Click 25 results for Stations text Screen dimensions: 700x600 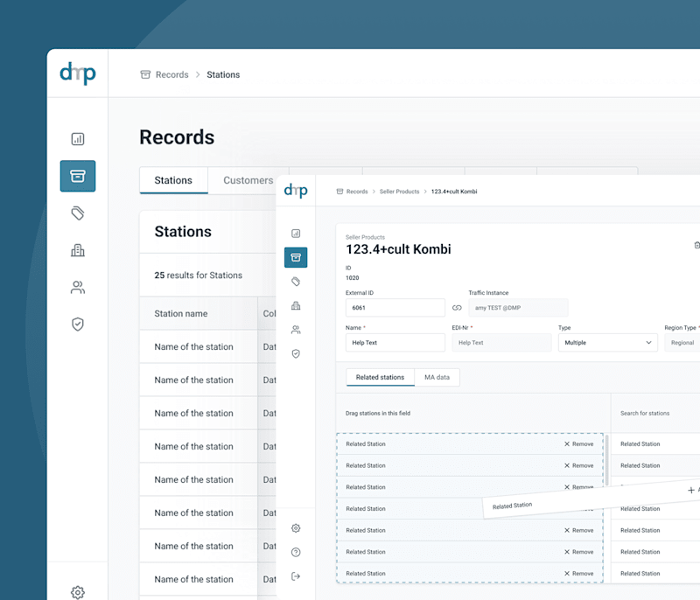[x=199, y=276]
